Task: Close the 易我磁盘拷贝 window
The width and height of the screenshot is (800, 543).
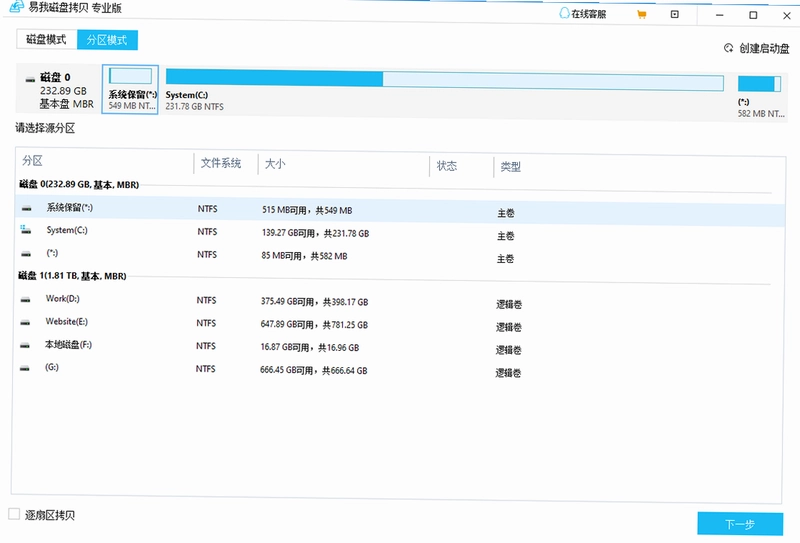Action: click(787, 16)
